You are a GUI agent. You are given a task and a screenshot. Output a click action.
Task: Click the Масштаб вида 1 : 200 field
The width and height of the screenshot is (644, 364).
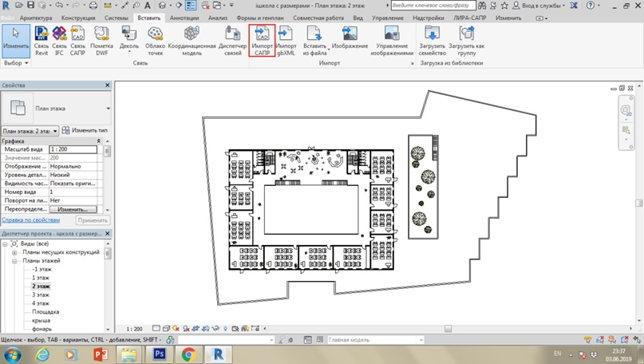click(73, 149)
